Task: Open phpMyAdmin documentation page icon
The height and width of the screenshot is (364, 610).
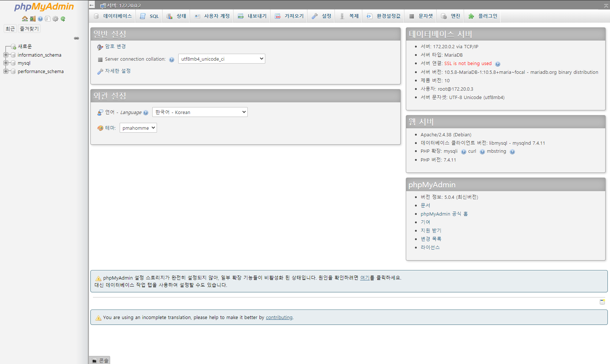Action: tap(48, 19)
